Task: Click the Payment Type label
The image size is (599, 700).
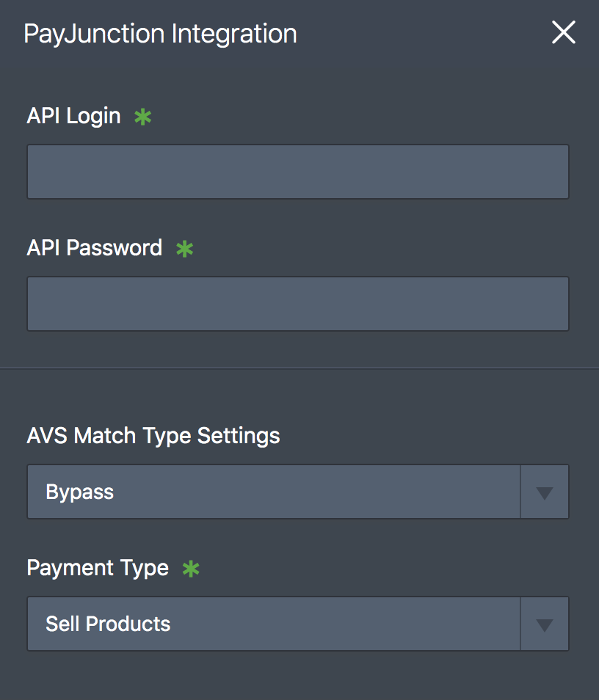Action: 98,569
